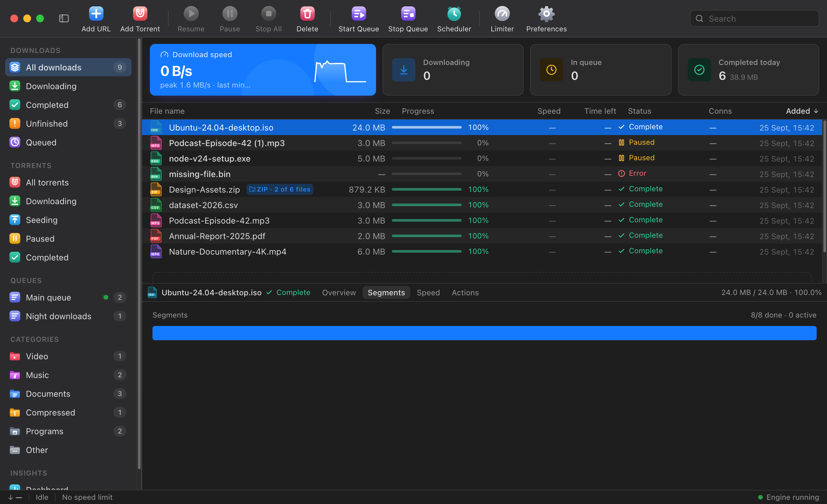The width and height of the screenshot is (827, 504).
Task: Sort by the Status column header
Action: coord(639,111)
